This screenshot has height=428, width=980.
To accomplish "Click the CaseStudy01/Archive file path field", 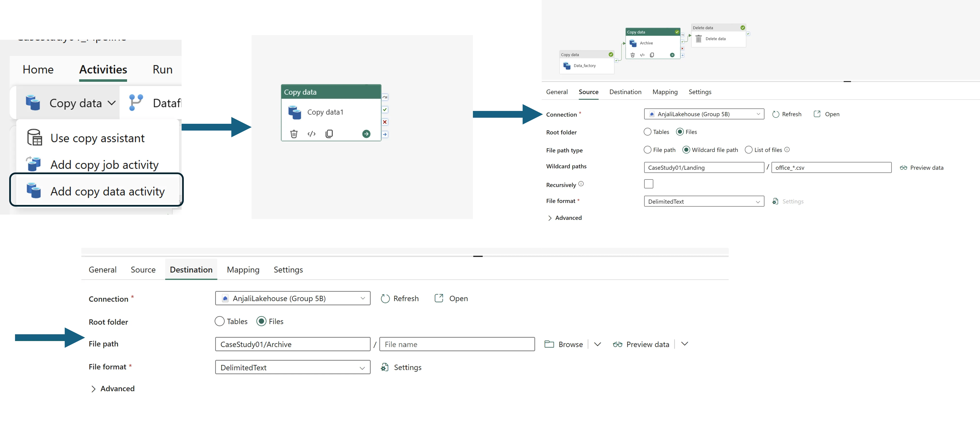I will point(293,344).
